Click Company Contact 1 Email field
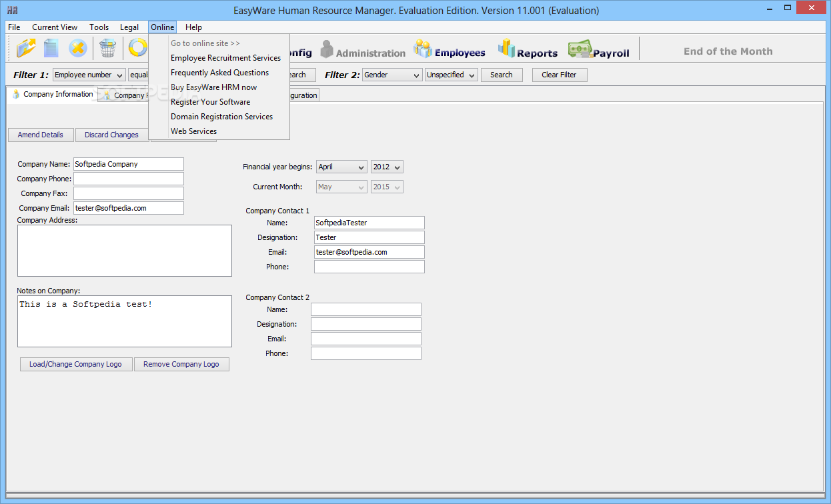831x504 pixels. 369,252
